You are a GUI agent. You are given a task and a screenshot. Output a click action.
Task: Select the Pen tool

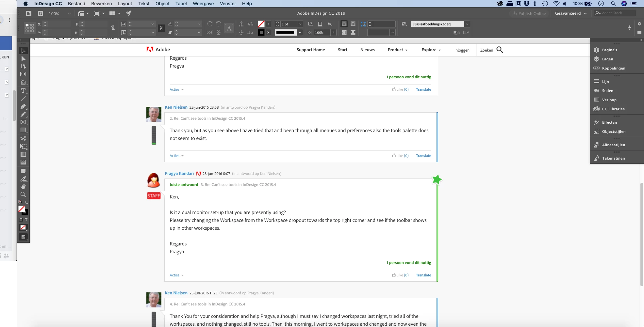23,106
